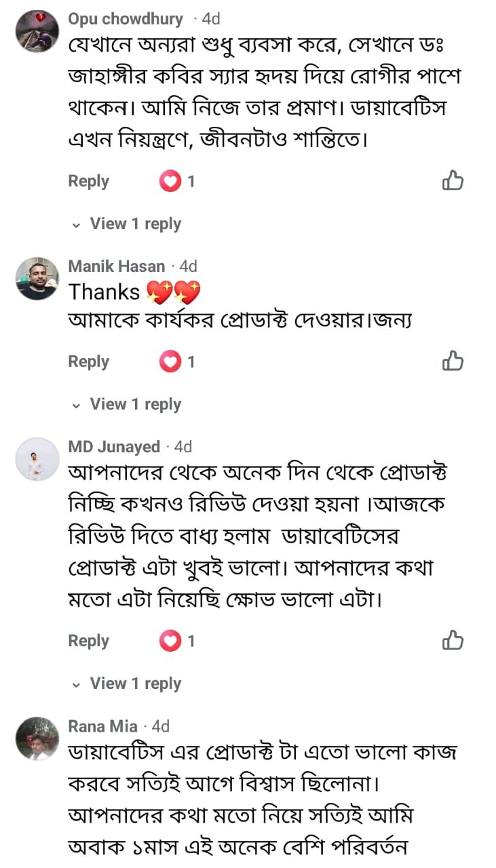Screen dimensions: 496x868
Task: Reply to MD Junayed's comment
Action: (88, 640)
